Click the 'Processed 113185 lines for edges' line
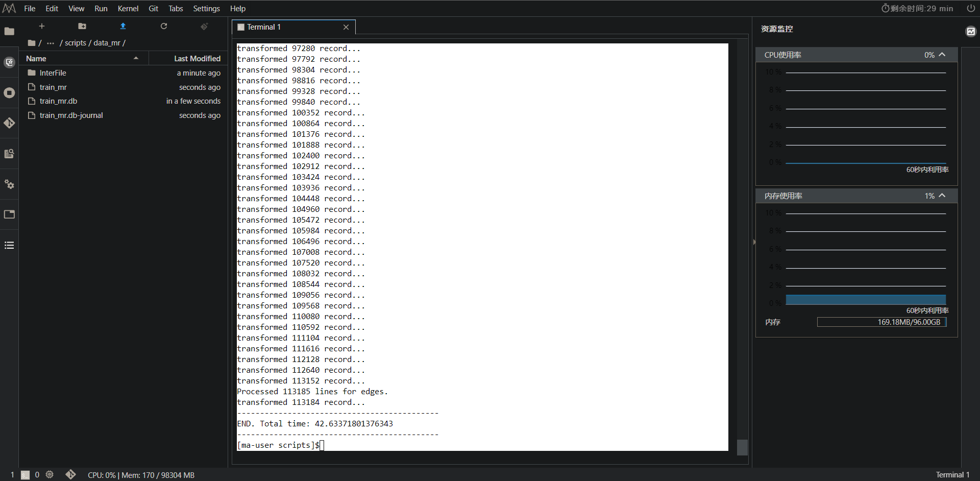The image size is (980, 481). click(312, 392)
